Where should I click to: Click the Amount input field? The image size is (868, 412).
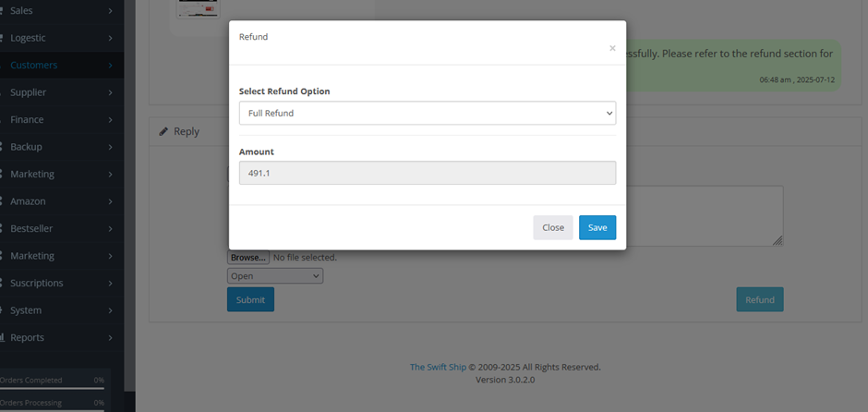coord(427,173)
